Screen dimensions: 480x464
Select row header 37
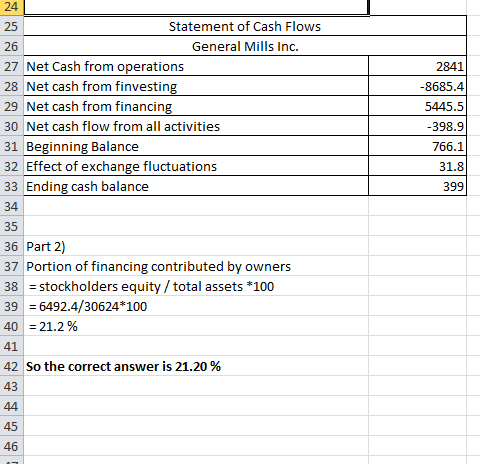tap(11, 266)
